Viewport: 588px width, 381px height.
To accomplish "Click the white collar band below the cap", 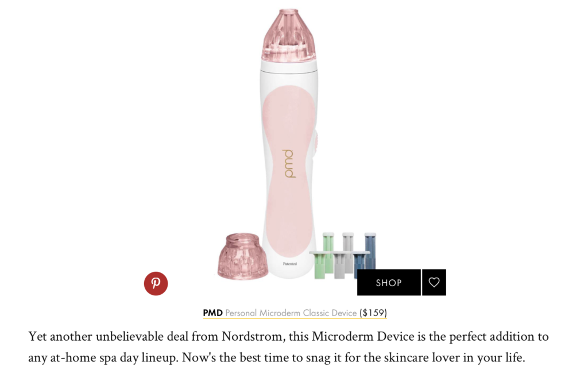I will tap(289, 66).
